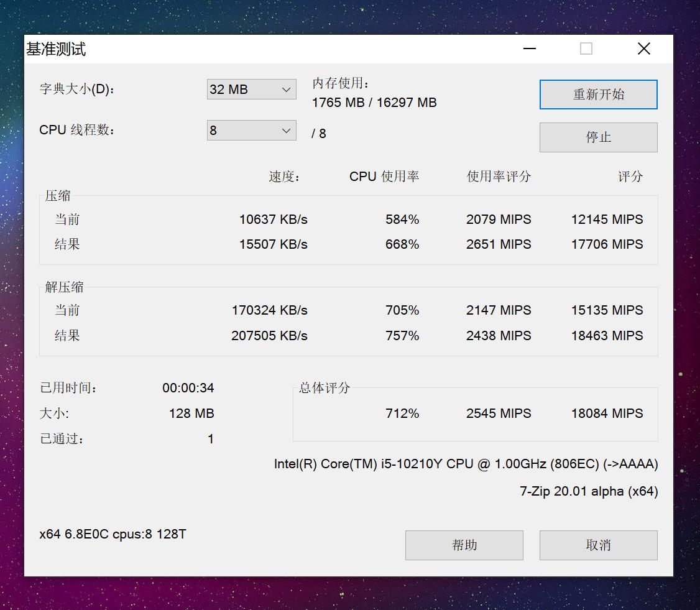Click the 总体评分 value 18084 MIPS
The image size is (700, 610).
(x=607, y=414)
